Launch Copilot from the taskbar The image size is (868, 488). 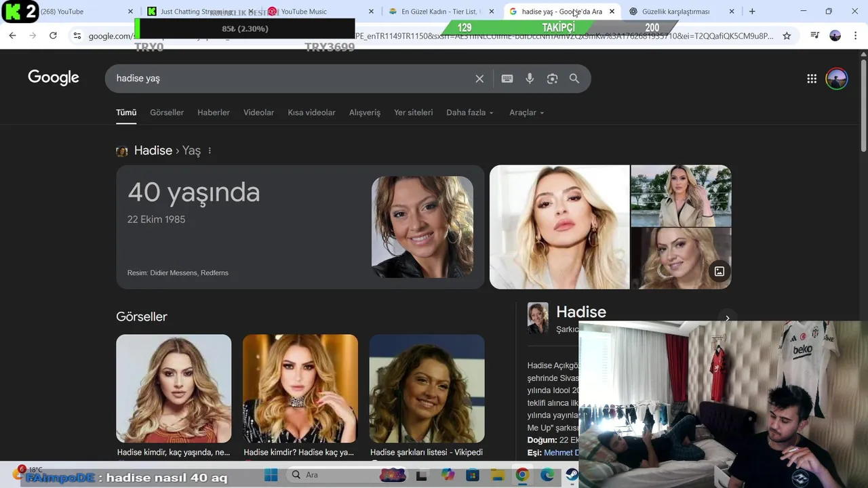click(x=448, y=475)
